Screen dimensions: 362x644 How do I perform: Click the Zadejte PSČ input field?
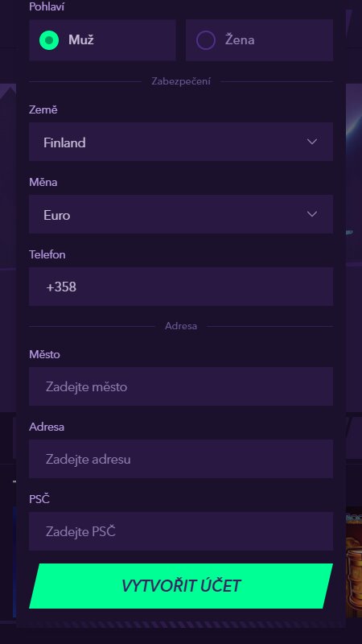[x=180, y=531]
